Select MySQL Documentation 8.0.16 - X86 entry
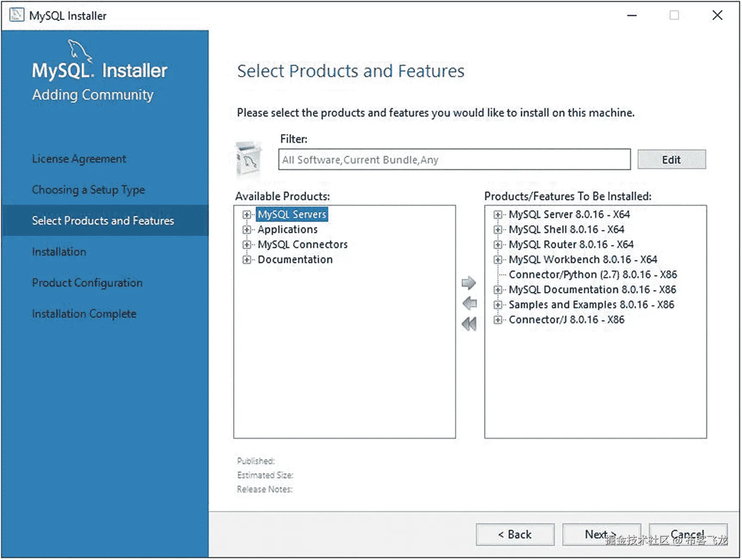This screenshot has height=560, width=742. pyautogui.click(x=592, y=290)
